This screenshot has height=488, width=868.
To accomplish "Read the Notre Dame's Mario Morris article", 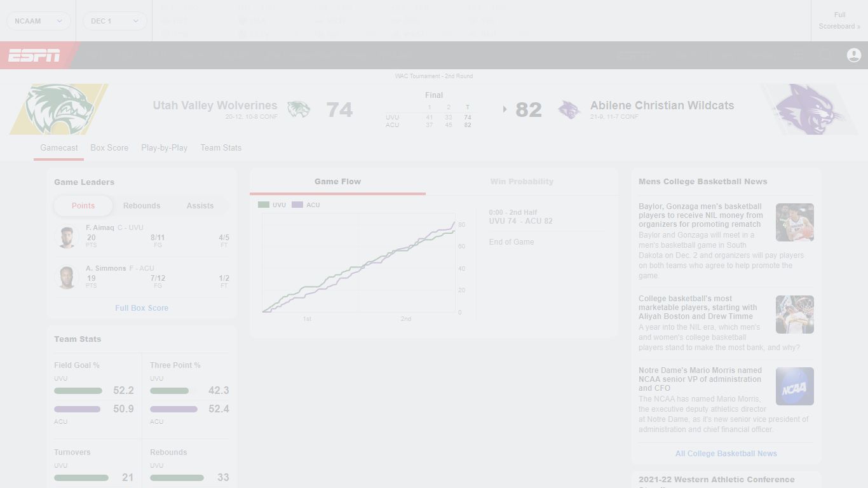I will [700, 379].
